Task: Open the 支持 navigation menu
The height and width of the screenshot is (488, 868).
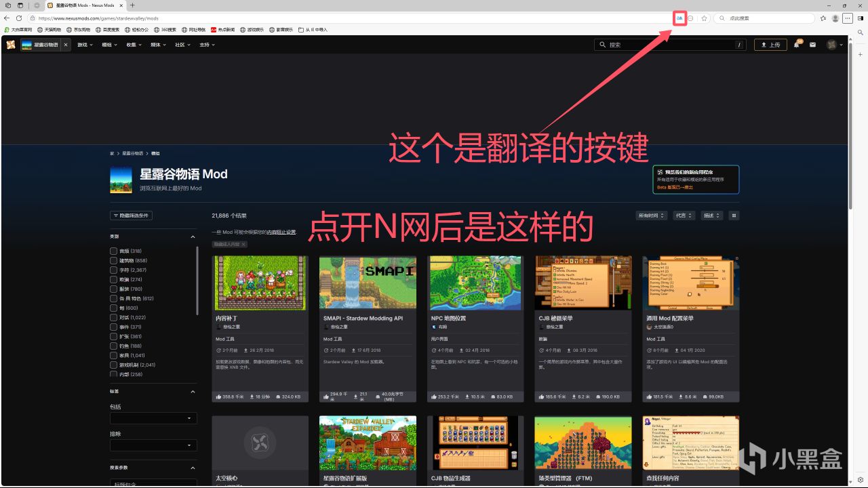Action: (x=207, y=45)
